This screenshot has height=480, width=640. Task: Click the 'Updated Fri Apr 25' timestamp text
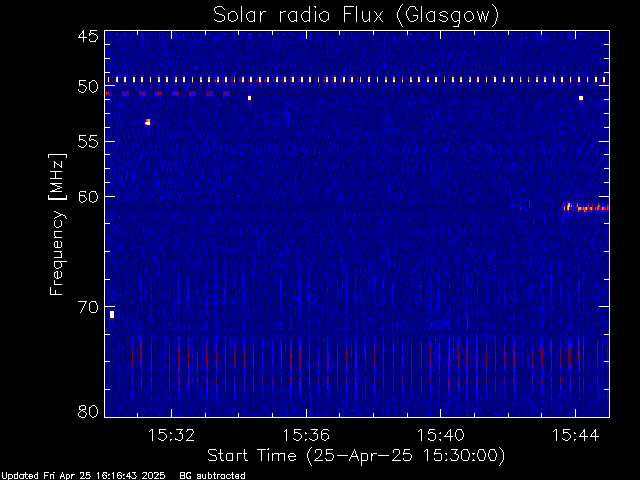83,476
